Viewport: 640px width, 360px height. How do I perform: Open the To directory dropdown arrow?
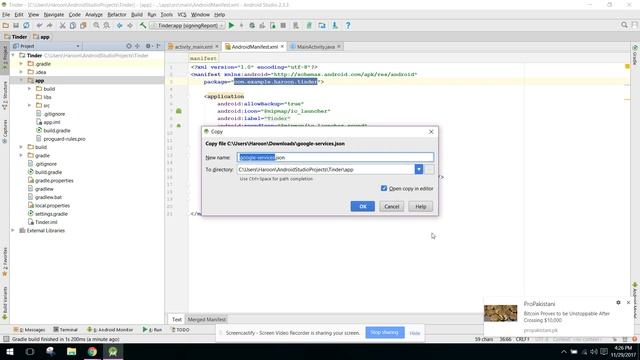point(419,169)
